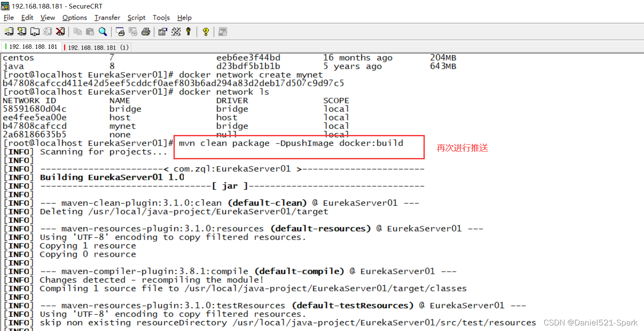Viewport: 644px width, 331px height.
Task: Click the Print Screen icon
Action: 120,31
